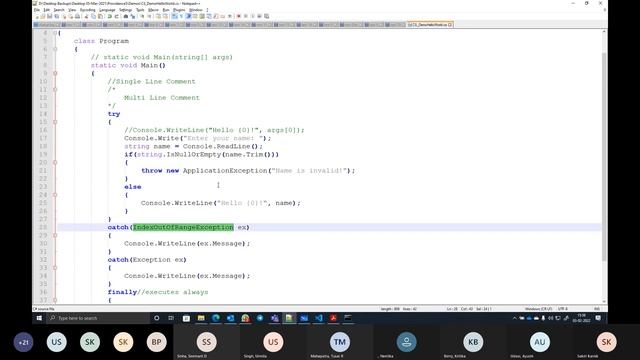Open Find with the binoculars icon

coord(126,16)
